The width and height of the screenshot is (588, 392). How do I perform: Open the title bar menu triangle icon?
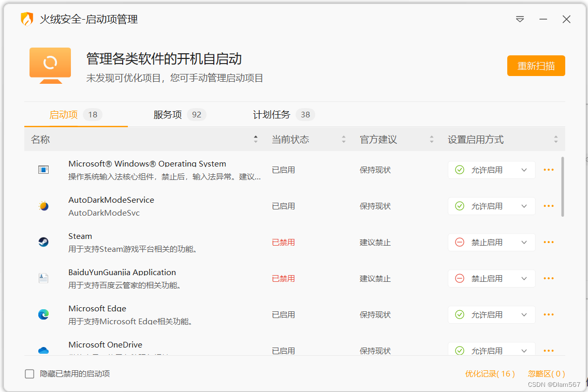click(x=520, y=19)
